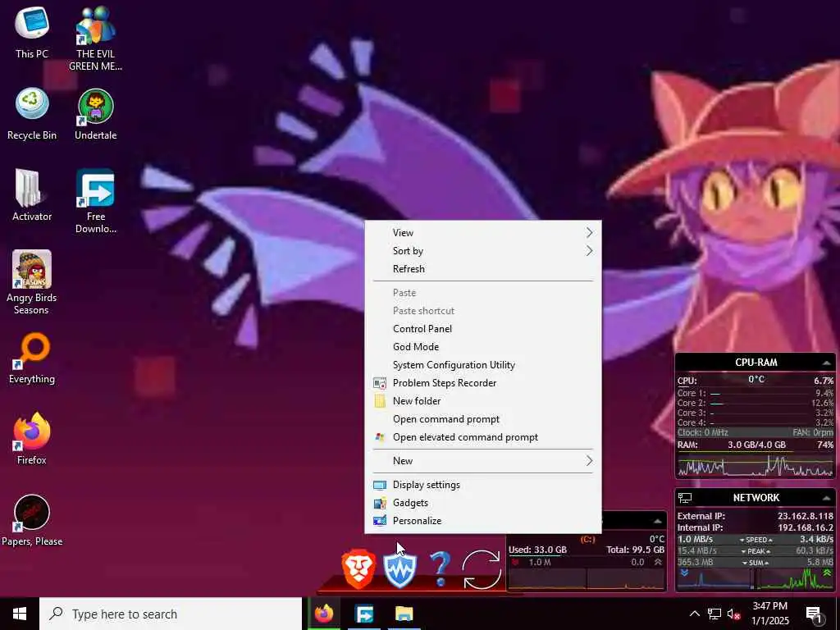The image size is (840, 630).
Task: Click the muted volume tray icon
Action: [733, 614]
